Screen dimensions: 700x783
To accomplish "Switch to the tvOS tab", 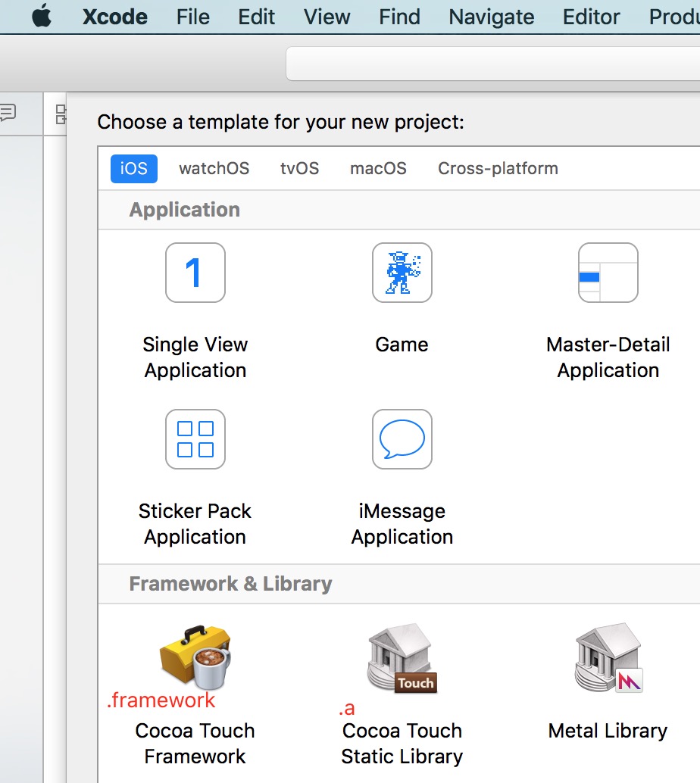I will pos(299,169).
